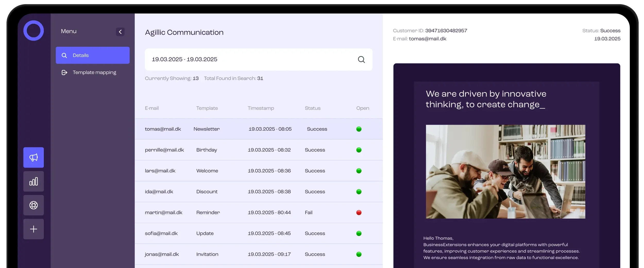Viewport: 644px width, 268px height.
Task: Click the green open dot for tomas@mail.dk
Action: point(359,129)
